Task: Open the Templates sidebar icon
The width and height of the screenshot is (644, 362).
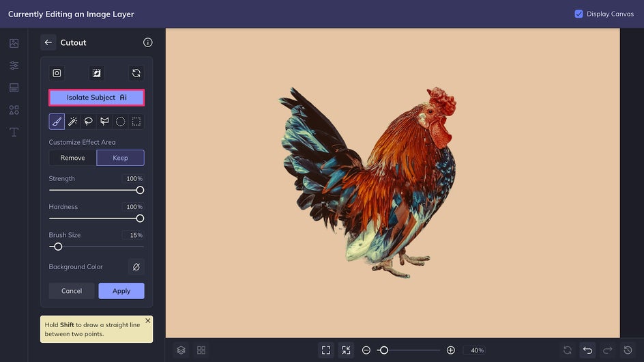Action: (x=14, y=87)
